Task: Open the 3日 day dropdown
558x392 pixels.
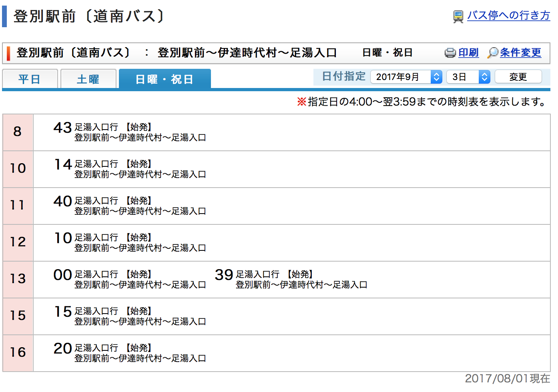Action: click(468, 77)
